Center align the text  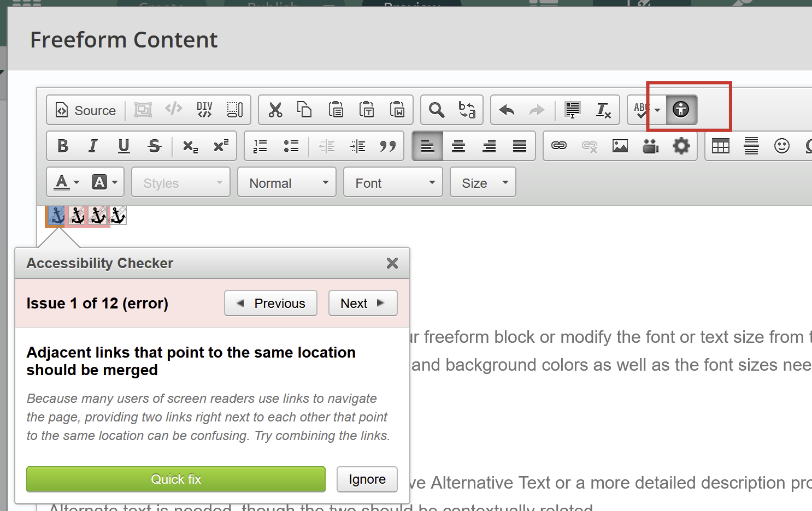pos(458,146)
